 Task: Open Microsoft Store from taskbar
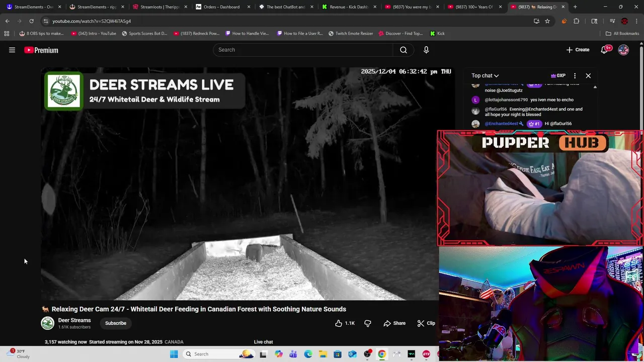tap(338, 354)
